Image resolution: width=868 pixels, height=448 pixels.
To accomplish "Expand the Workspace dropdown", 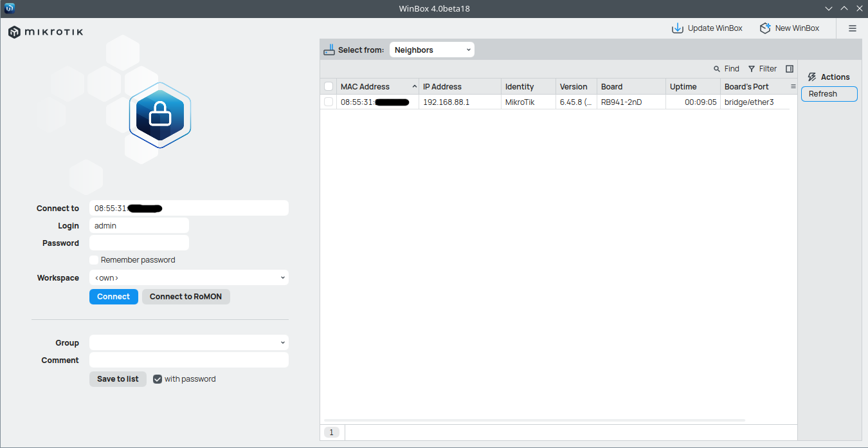I will pos(188,278).
